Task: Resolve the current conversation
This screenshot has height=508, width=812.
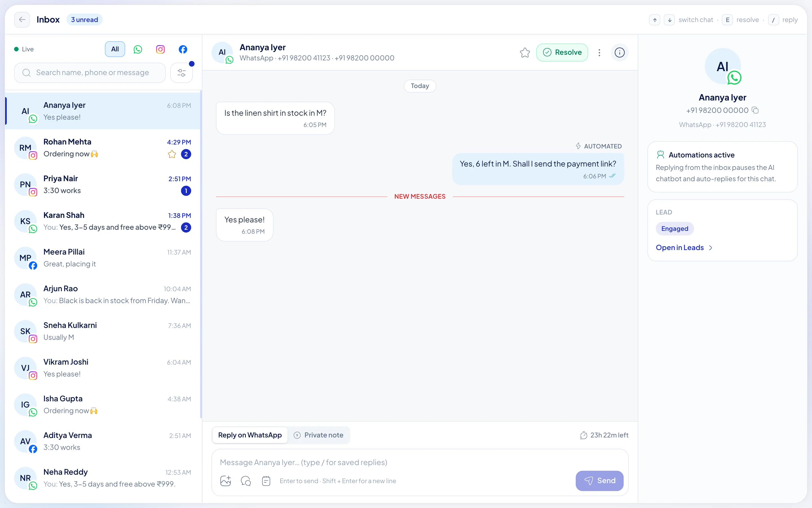Action: coord(562,52)
